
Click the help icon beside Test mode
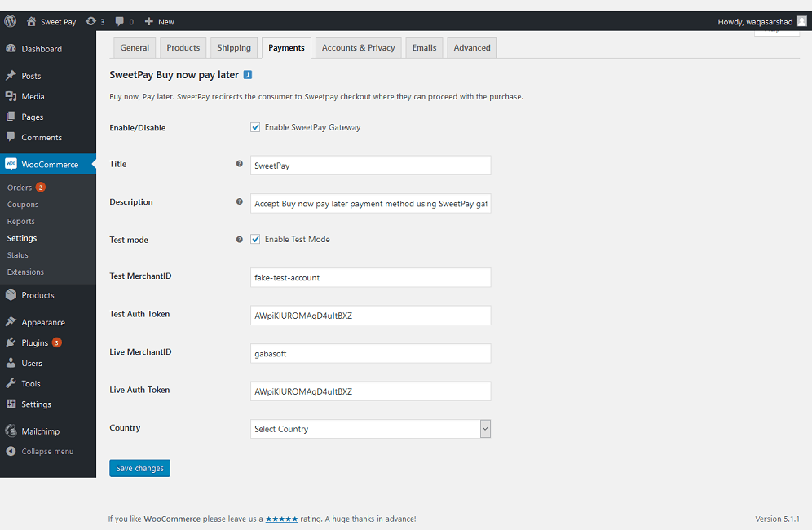pos(239,240)
